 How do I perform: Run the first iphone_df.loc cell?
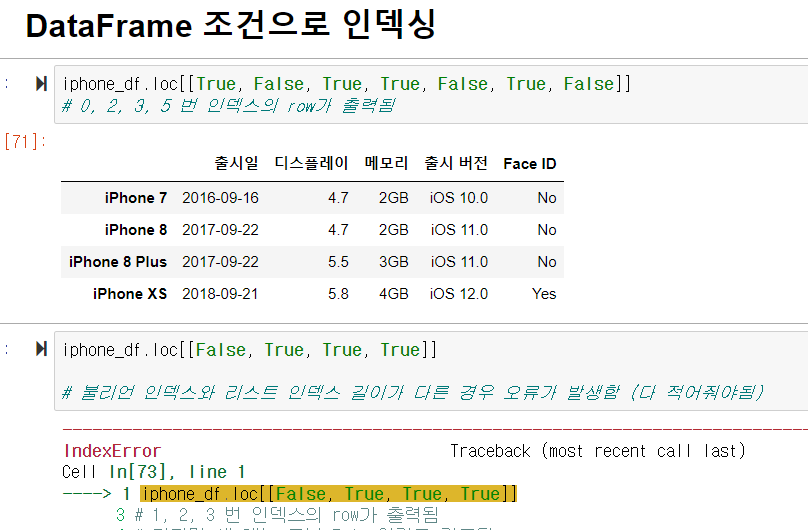pyautogui.click(x=41, y=83)
